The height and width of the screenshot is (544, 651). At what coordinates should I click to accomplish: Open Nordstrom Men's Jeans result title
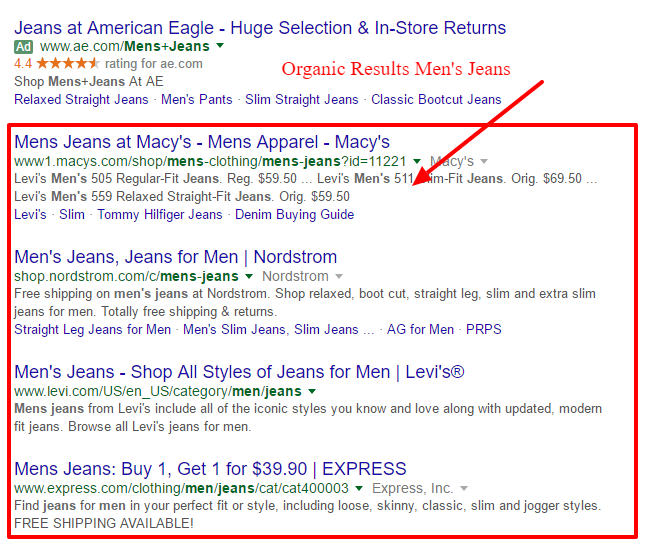176,257
